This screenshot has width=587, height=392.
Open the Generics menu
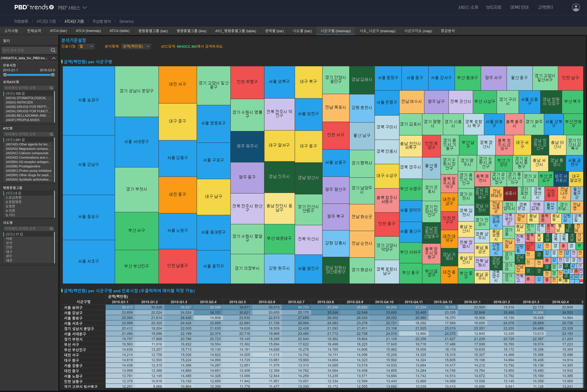click(x=126, y=22)
